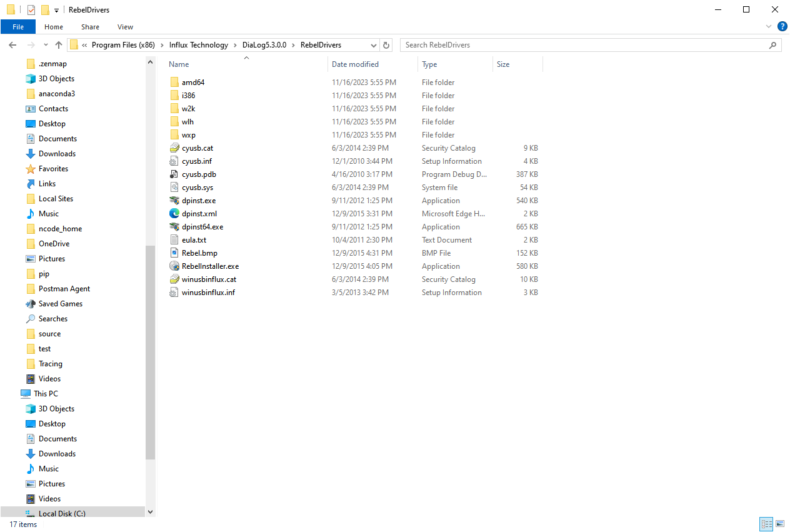Viewport: 790px width, 532px height.
Task: Select Local Disk (C:) in navigation pane
Action: [62, 513]
